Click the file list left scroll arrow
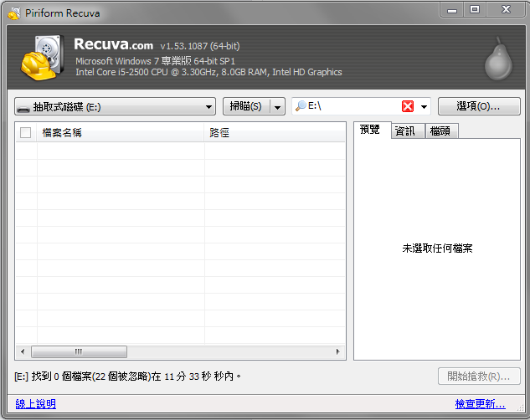This screenshot has width=530, height=420. (23, 351)
